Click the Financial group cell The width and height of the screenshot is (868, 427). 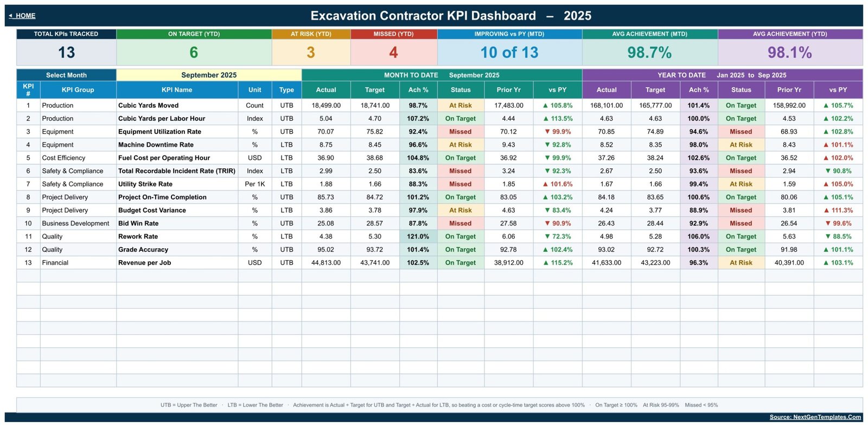[78, 263]
